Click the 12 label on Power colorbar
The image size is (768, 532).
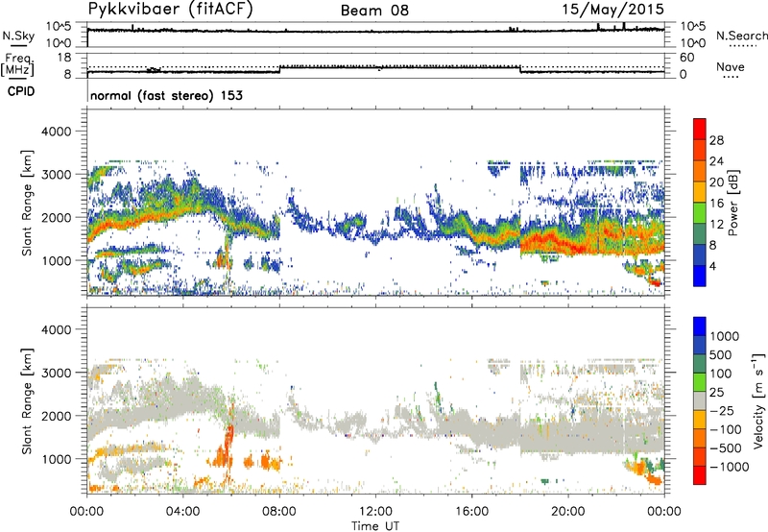coord(716,225)
